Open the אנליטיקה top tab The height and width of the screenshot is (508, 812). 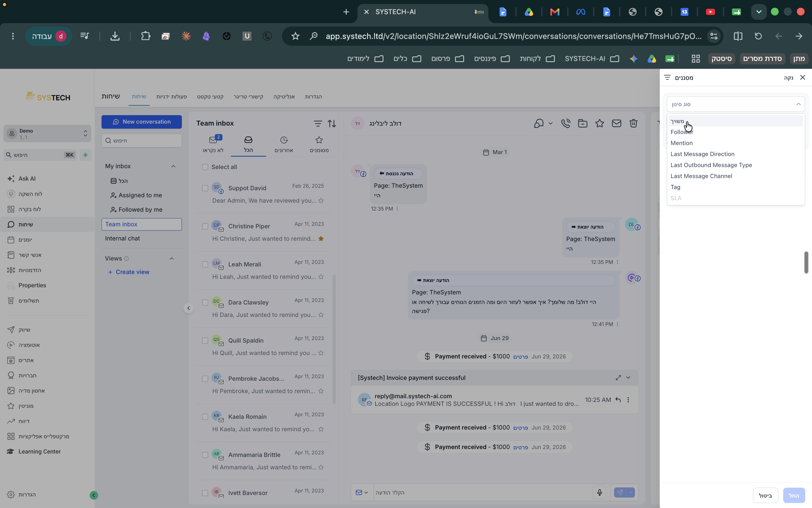click(284, 97)
